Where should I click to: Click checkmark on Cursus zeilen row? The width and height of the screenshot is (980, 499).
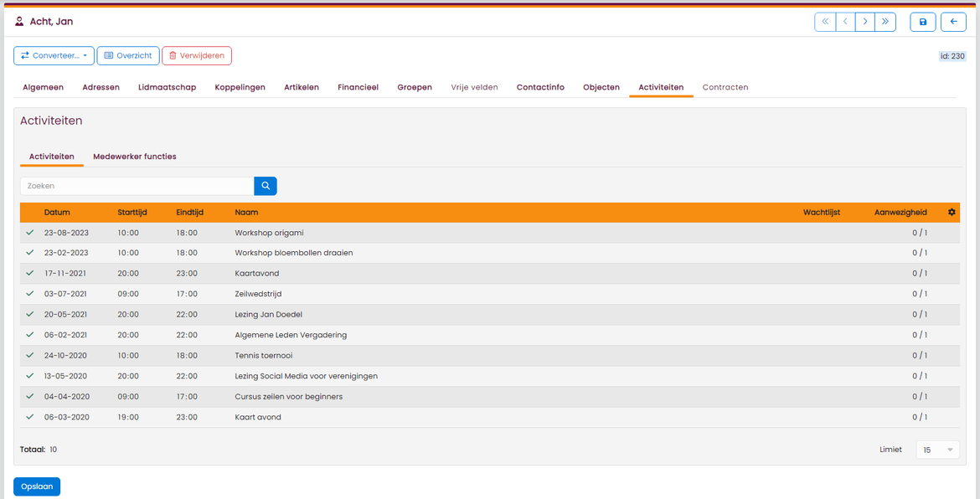(x=29, y=397)
